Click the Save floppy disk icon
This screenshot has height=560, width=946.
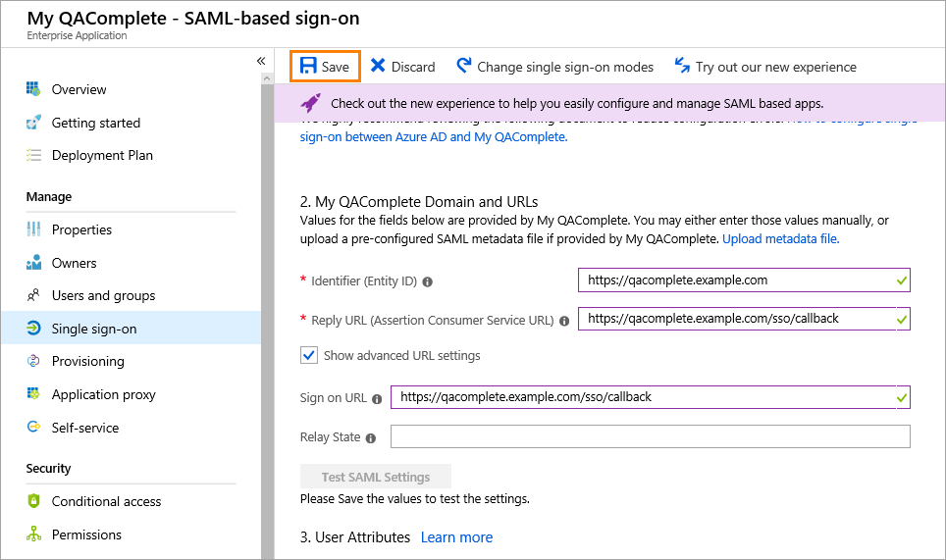(x=308, y=66)
